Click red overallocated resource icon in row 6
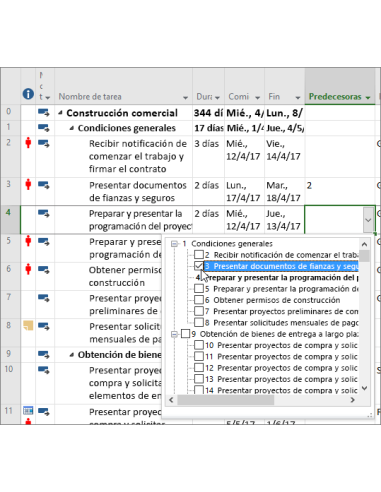The width and height of the screenshot is (381, 492). tap(28, 269)
